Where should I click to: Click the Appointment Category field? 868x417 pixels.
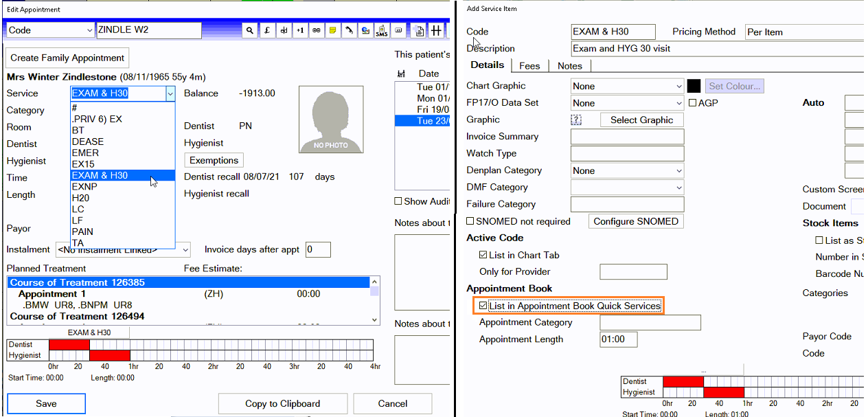650,322
